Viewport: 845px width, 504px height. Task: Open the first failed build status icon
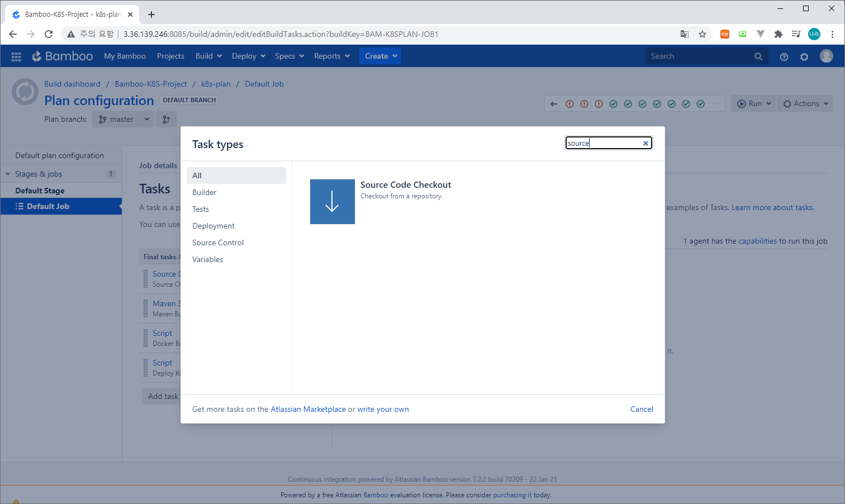(x=569, y=104)
